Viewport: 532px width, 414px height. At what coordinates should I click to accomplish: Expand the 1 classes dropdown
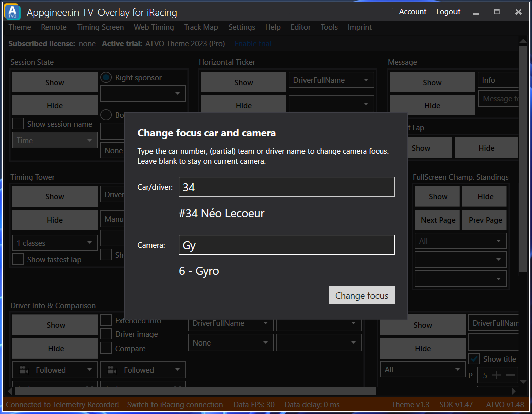coord(55,243)
